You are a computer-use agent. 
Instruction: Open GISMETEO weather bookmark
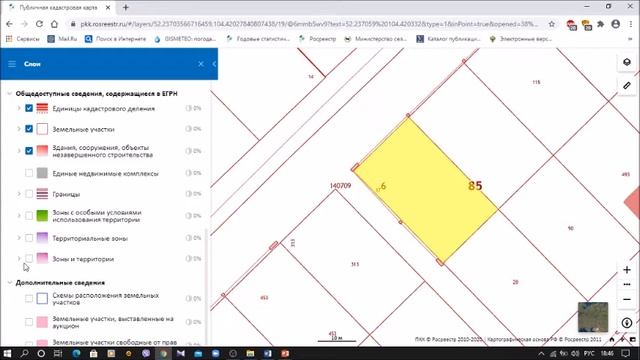[x=185, y=39]
